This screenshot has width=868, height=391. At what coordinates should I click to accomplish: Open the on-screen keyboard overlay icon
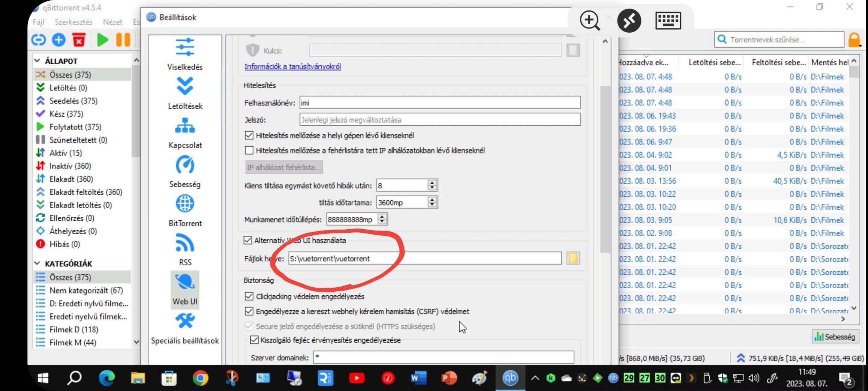[668, 20]
